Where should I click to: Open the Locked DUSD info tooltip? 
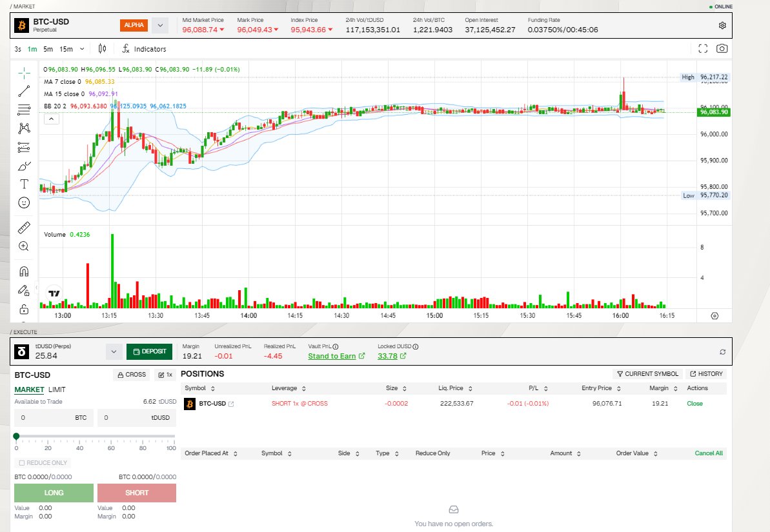[416, 346]
